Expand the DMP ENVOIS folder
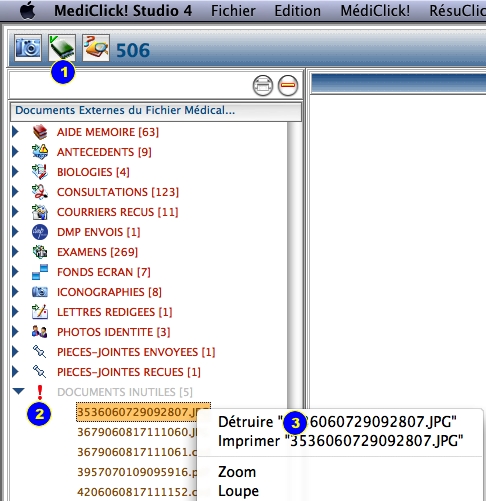 pos(15,232)
